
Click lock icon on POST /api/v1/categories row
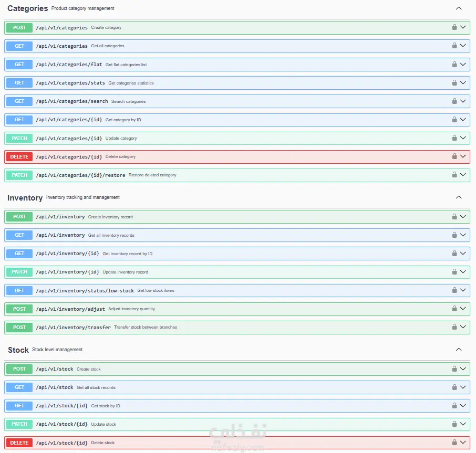tap(454, 27)
